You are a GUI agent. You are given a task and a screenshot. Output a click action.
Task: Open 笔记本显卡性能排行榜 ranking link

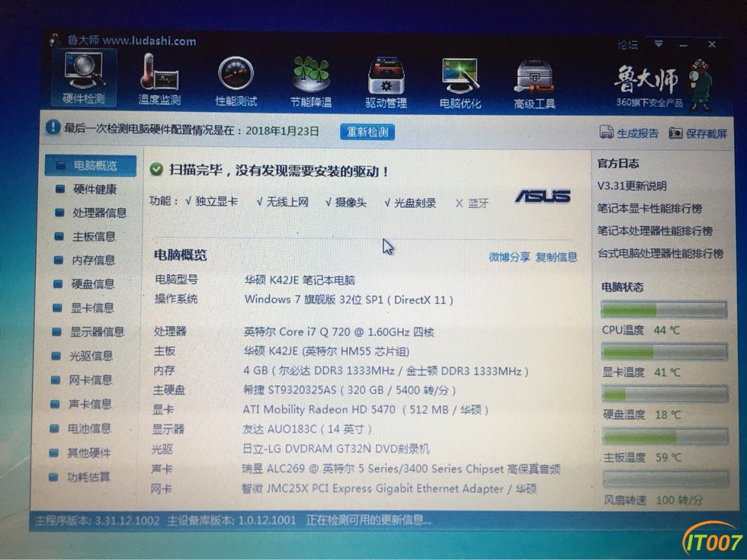(649, 209)
